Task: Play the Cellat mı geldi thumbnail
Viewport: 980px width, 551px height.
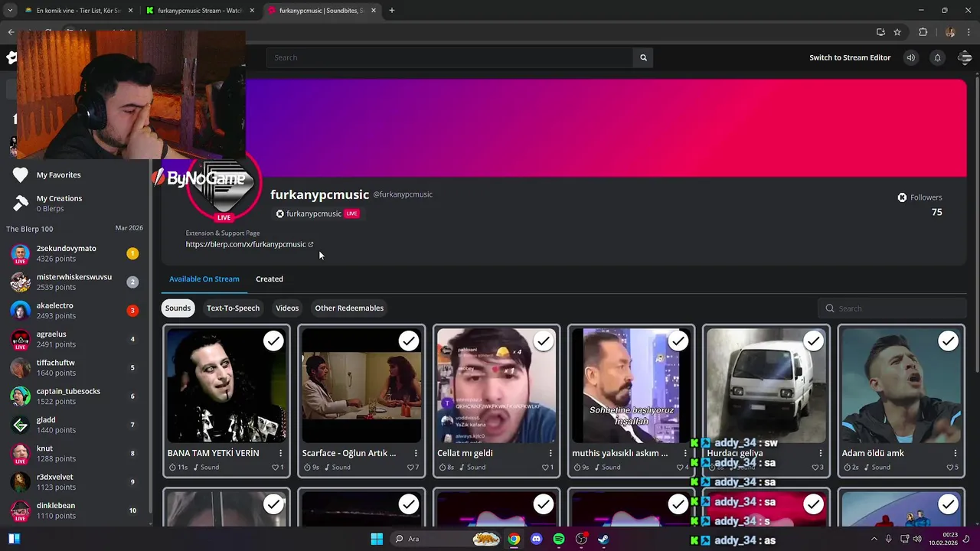Action: point(496,386)
